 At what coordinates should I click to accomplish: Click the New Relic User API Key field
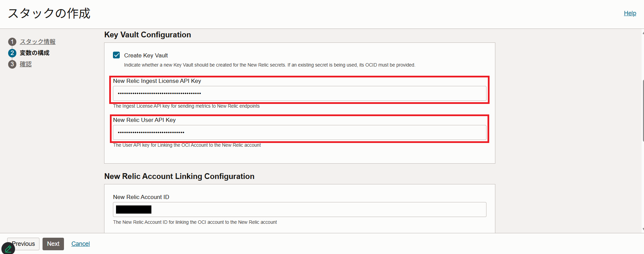tap(299, 132)
